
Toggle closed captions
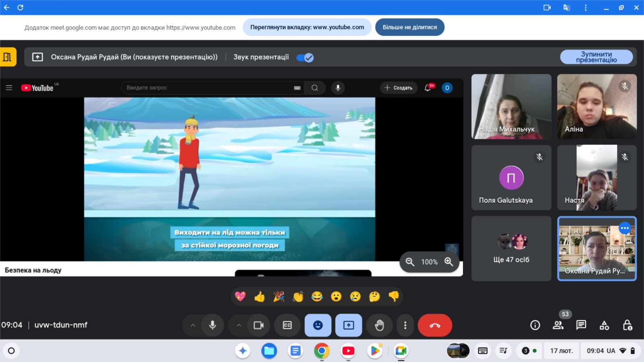(x=287, y=325)
